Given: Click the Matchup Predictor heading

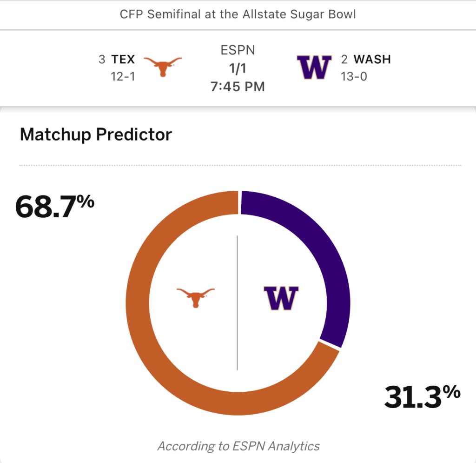Looking at the screenshot, I should [96, 135].
